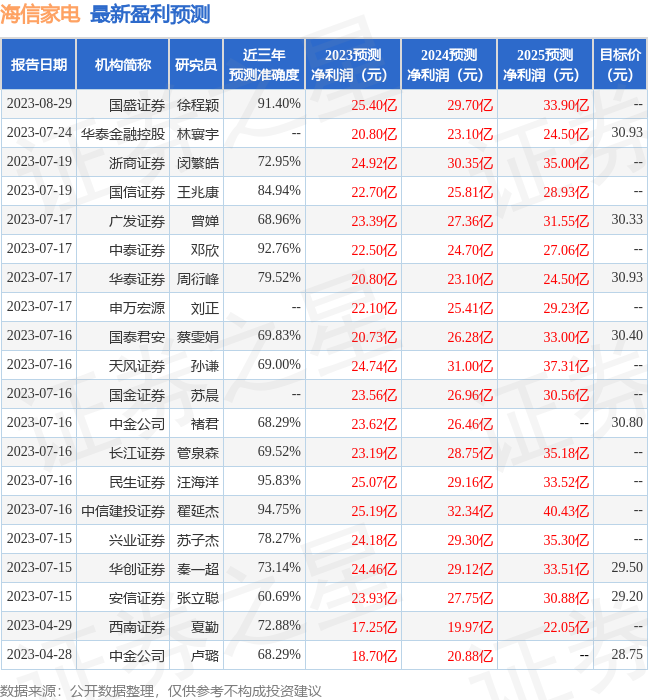
Task: Click institution 华创证券
Action: (137, 569)
